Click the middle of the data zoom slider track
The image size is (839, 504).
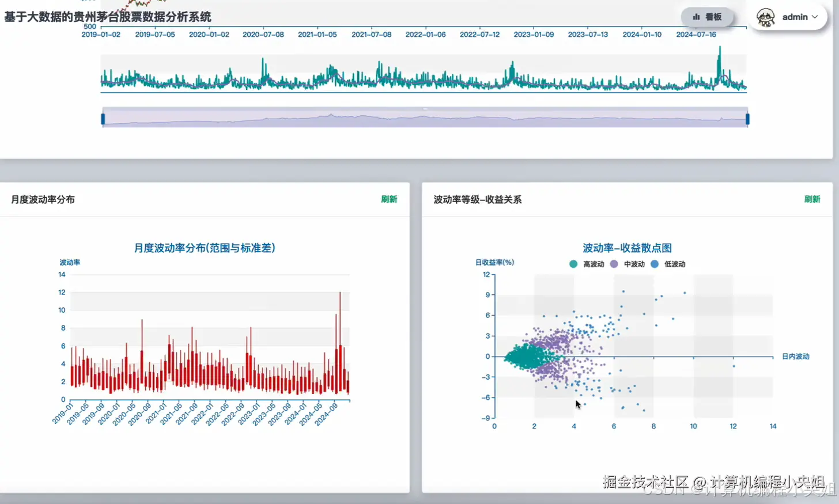tap(425, 119)
